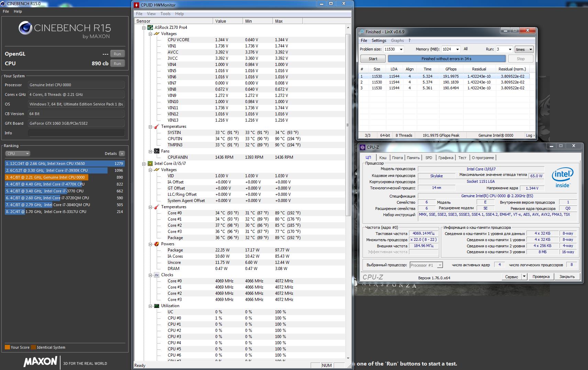The width and height of the screenshot is (588, 370).
Task: Open the Settings menu in LinX
Action: click(379, 41)
